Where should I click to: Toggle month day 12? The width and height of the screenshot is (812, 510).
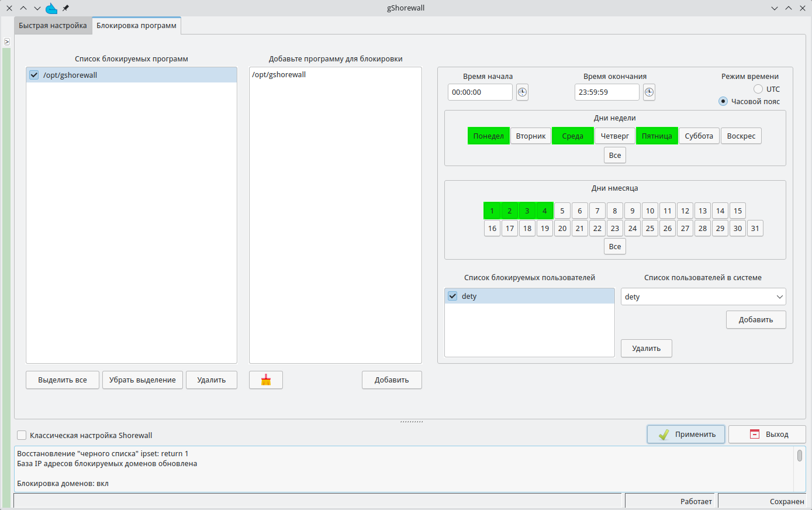coord(685,211)
